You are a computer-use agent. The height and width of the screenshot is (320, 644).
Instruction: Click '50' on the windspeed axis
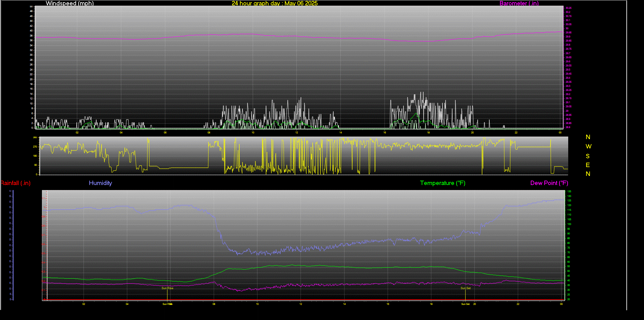31,6
